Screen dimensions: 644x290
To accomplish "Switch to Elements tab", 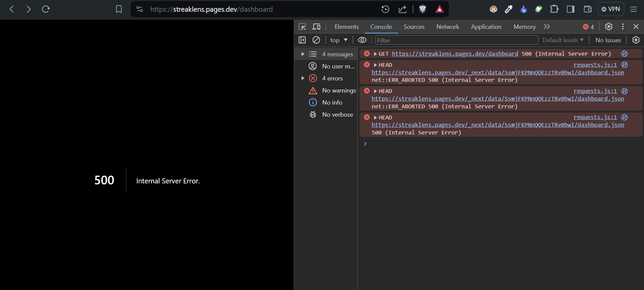I will (x=347, y=27).
